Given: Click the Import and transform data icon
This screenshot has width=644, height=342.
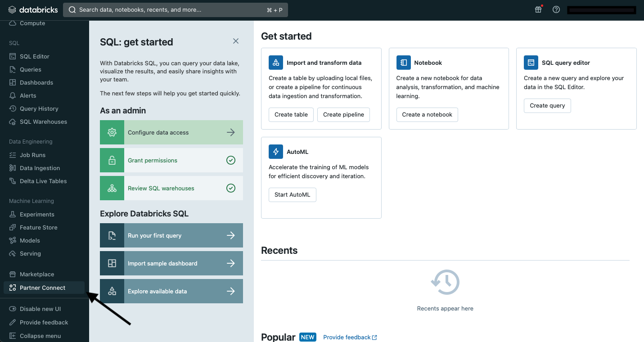Looking at the screenshot, I should pos(276,63).
